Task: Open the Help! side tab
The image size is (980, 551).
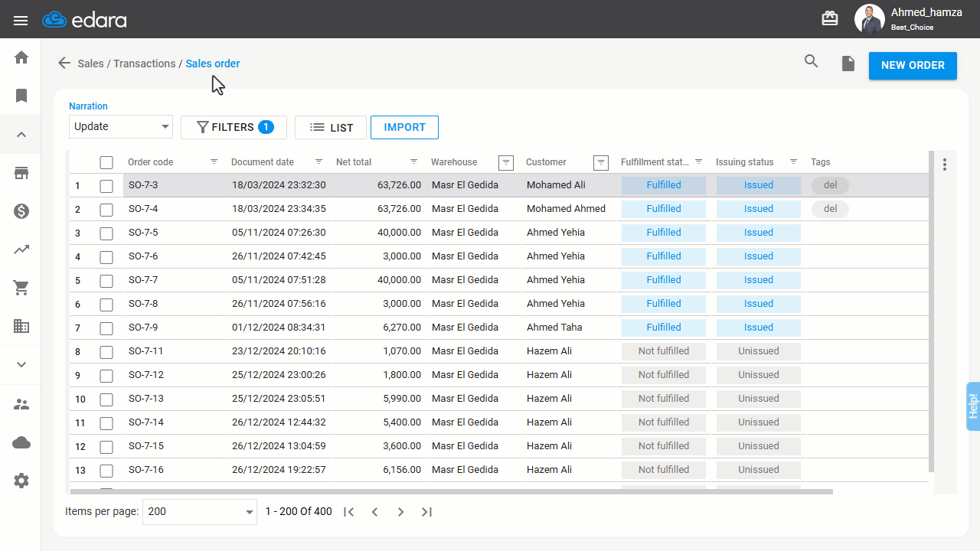Action: point(973,406)
